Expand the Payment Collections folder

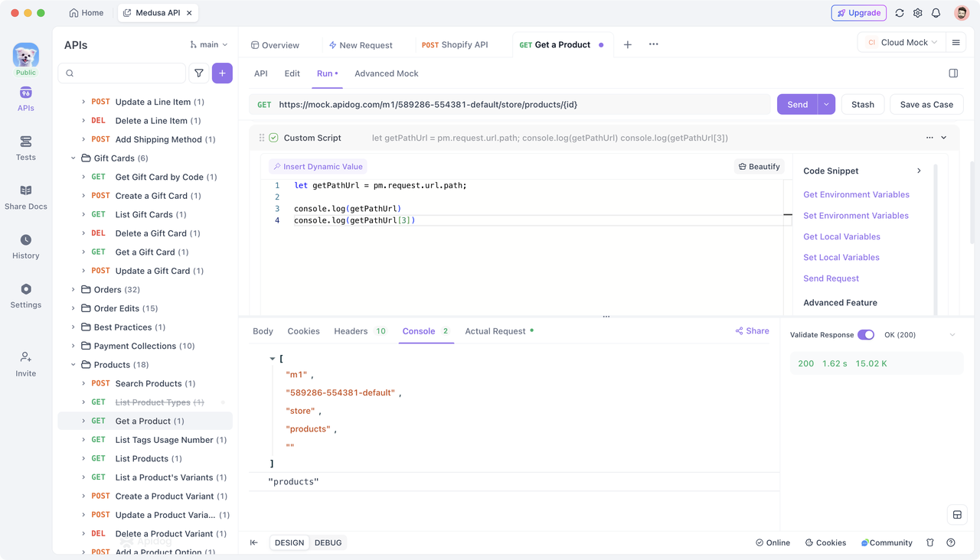pos(73,346)
